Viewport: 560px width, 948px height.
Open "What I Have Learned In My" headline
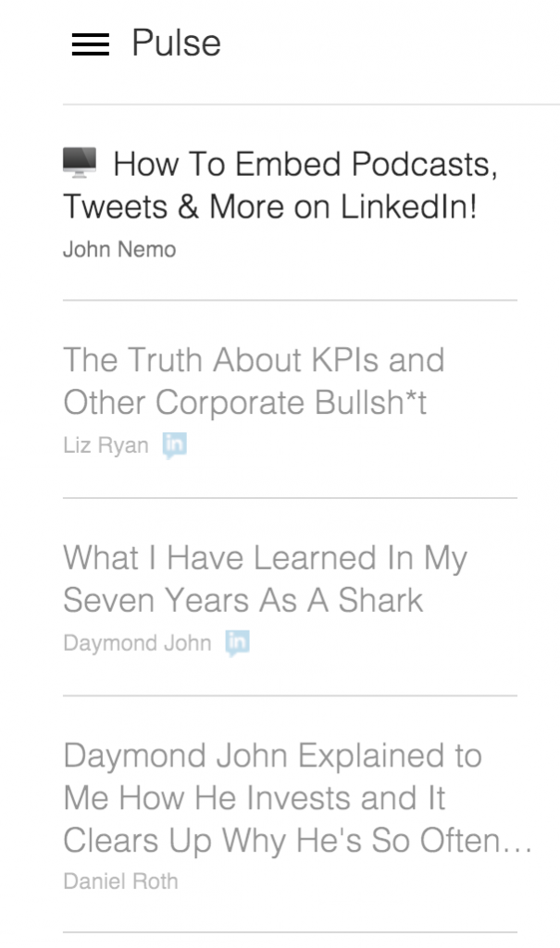[265, 557]
